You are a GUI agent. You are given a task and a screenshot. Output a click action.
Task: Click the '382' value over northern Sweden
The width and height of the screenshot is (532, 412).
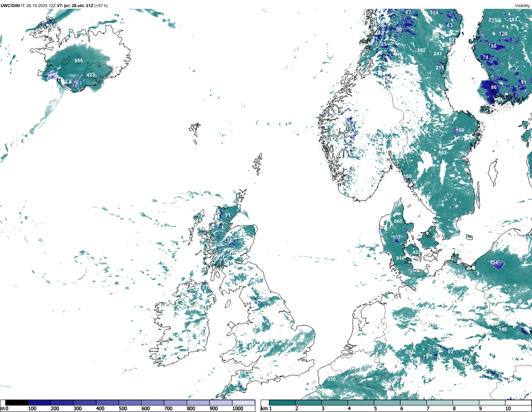tap(421, 51)
